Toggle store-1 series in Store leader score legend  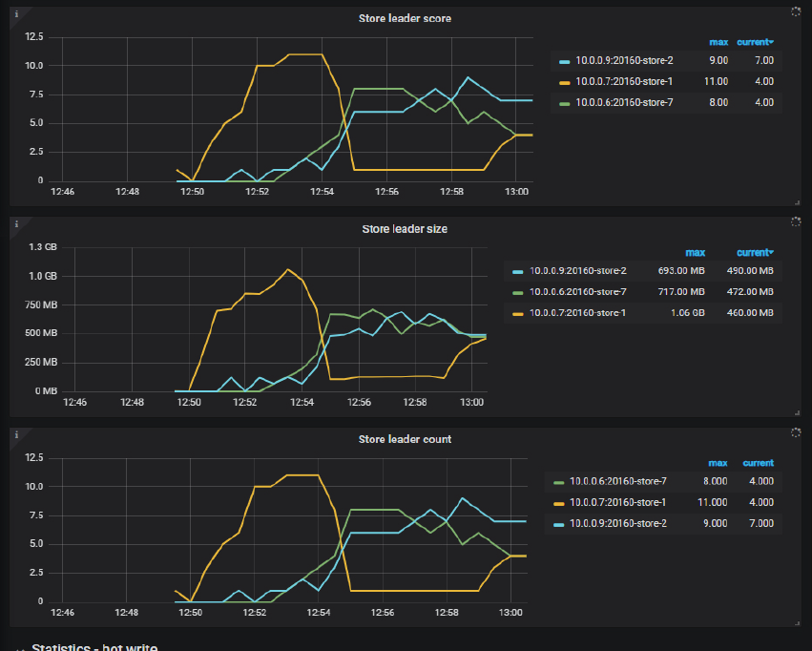[624, 82]
